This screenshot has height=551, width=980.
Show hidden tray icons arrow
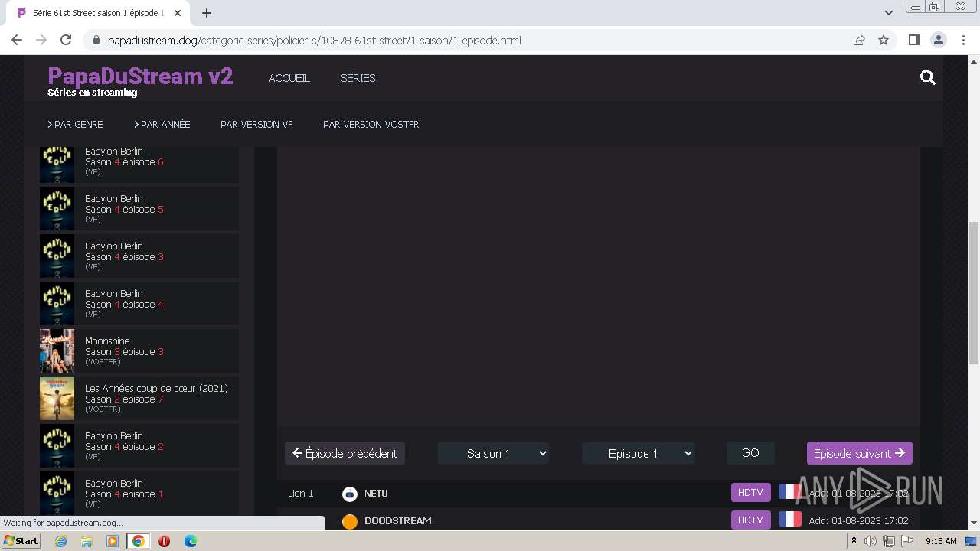(854, 541)
